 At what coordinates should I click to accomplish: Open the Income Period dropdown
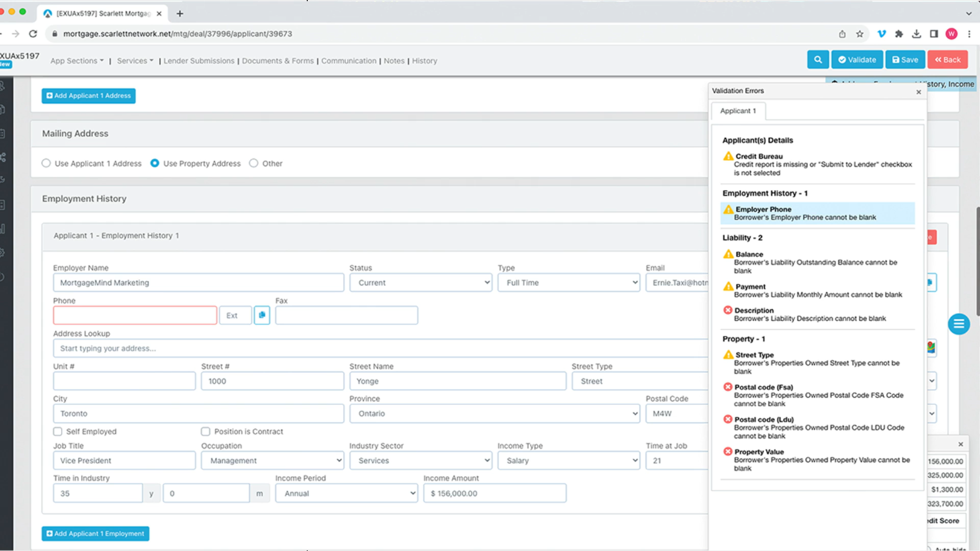tap(346, 493)
